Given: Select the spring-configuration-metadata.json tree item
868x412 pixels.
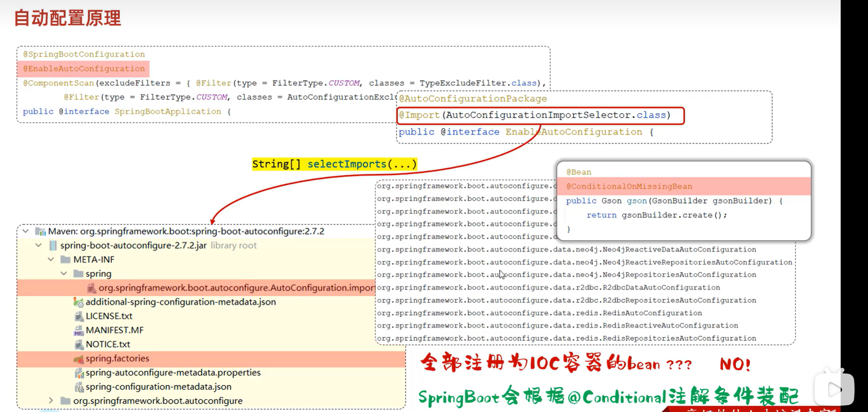Looking at the screenshot, I should tap(158, 386).
